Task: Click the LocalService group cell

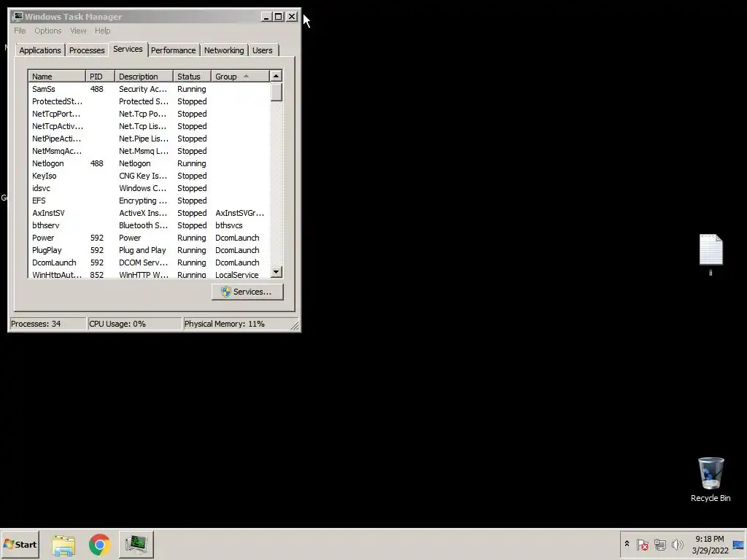Action: 237,275
